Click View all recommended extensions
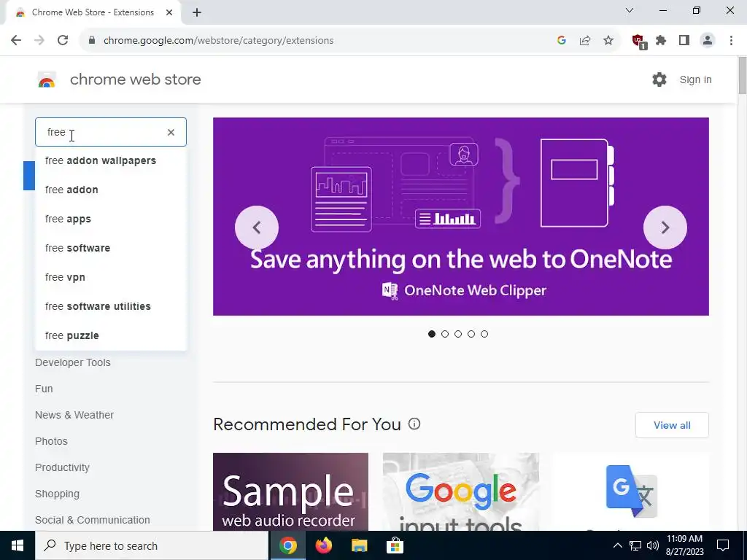The width and height of the screenshot is (747, 560). [x=672, y=425]
